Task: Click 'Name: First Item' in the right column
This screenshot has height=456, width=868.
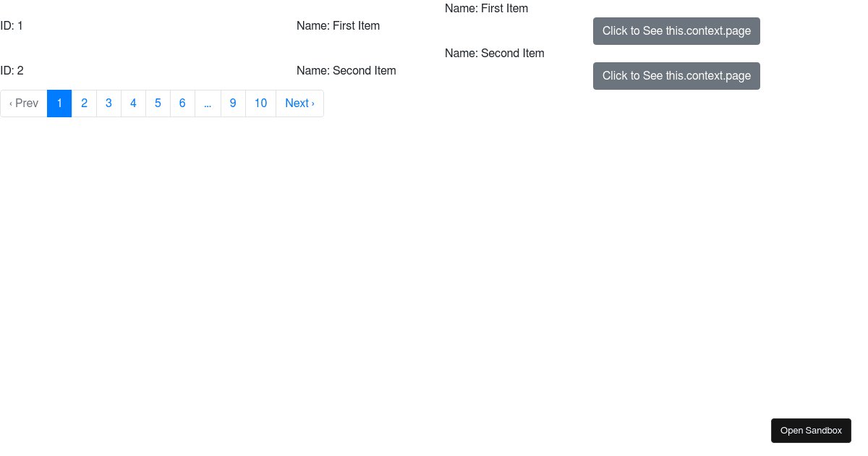Action: (x=486, y=8)
